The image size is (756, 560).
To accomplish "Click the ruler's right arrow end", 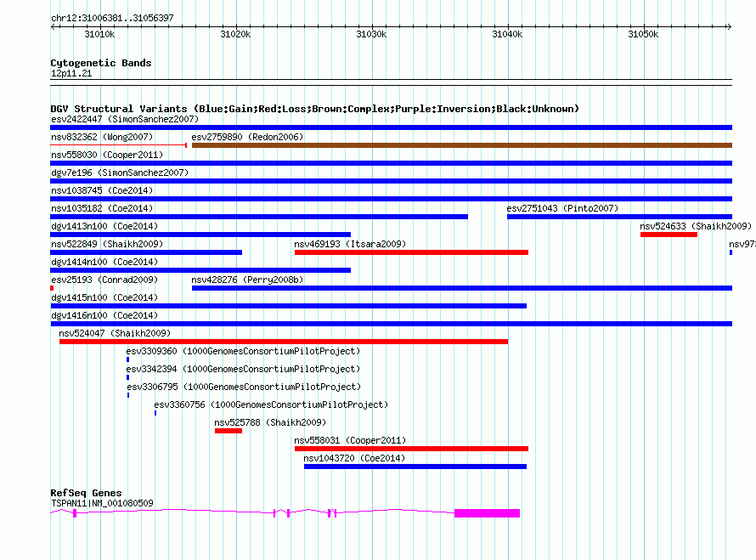I will 729,26.
